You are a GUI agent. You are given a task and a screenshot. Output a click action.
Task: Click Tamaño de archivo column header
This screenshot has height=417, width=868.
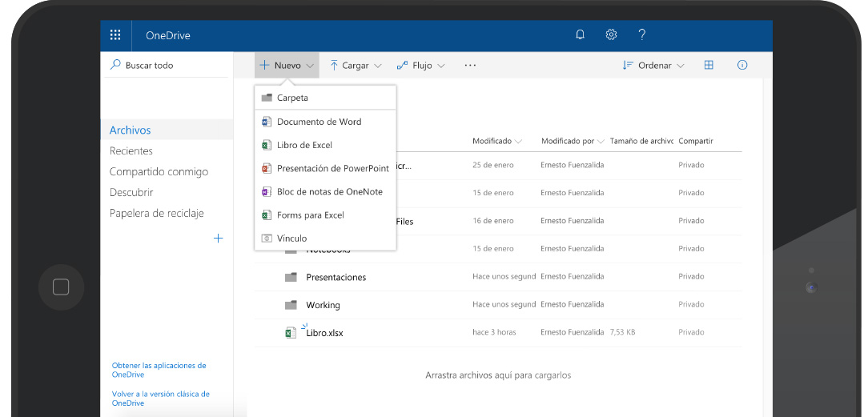coord(641,141)
